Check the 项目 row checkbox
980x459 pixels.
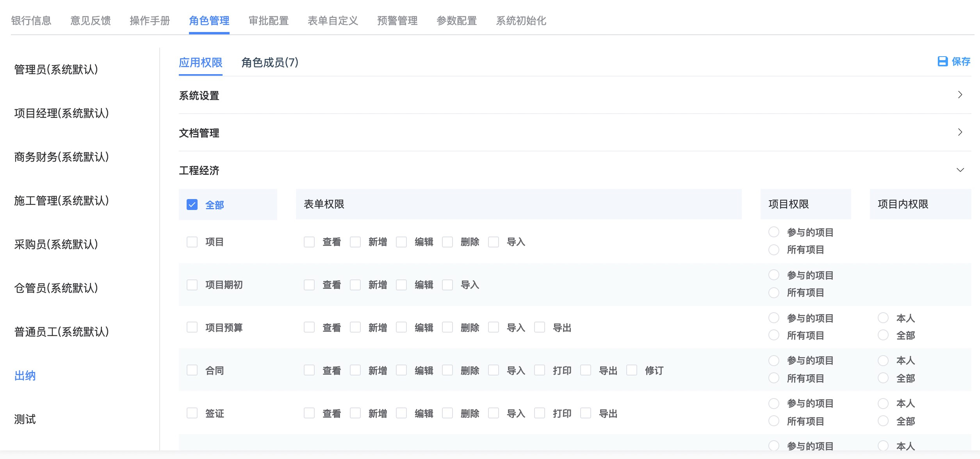click(192, 242)
